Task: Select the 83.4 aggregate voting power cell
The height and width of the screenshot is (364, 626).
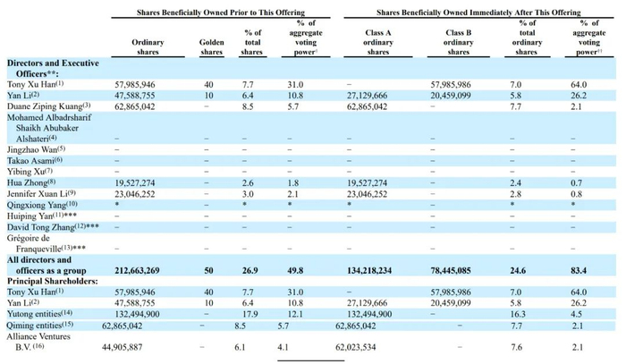Action: click(x=579, y=270)
